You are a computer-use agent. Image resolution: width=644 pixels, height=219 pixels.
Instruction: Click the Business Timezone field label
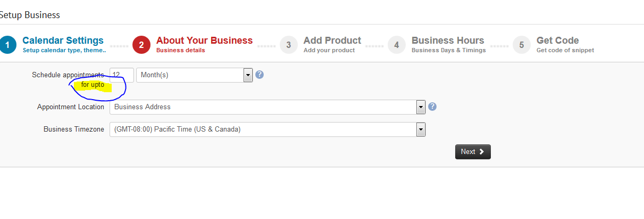point(74,129)
